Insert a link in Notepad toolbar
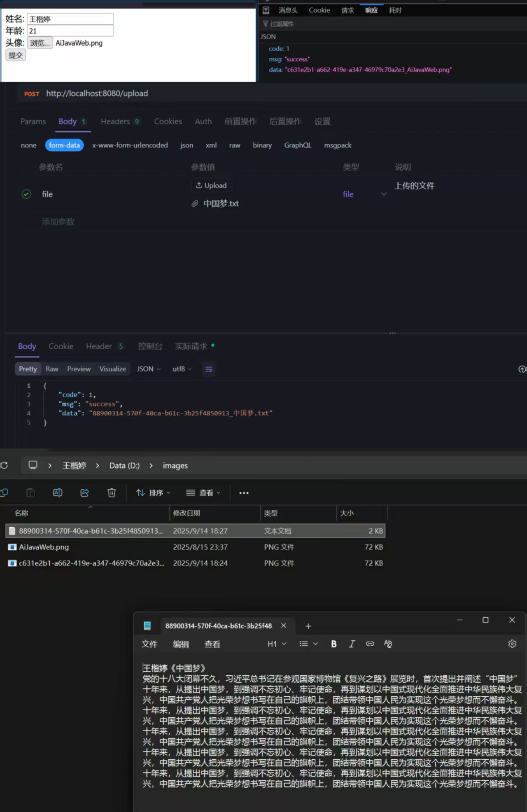527x812 pixels. click(x=370, y=644)
